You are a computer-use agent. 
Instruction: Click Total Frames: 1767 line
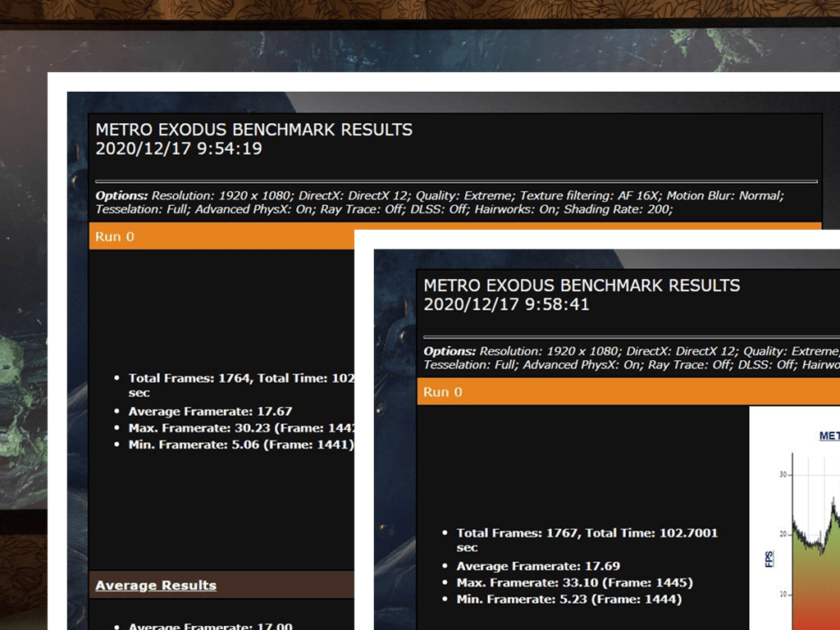point(587,540)
